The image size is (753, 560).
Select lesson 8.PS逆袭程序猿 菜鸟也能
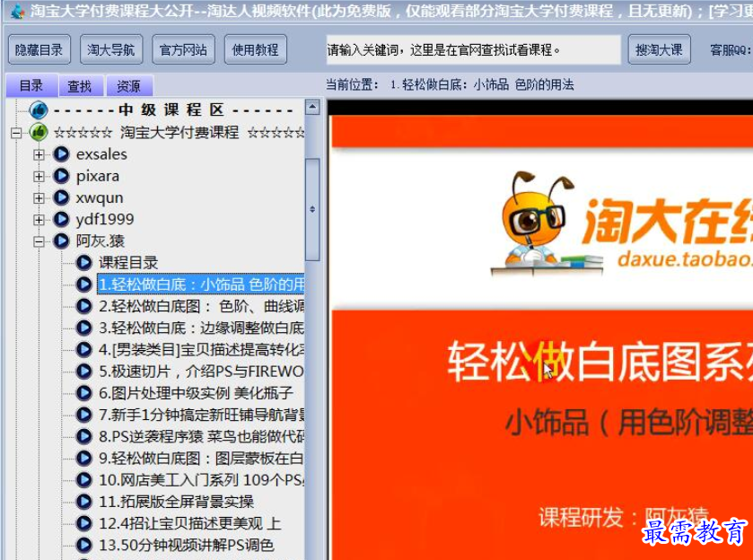pyautogui.click(x=201, y=436)
